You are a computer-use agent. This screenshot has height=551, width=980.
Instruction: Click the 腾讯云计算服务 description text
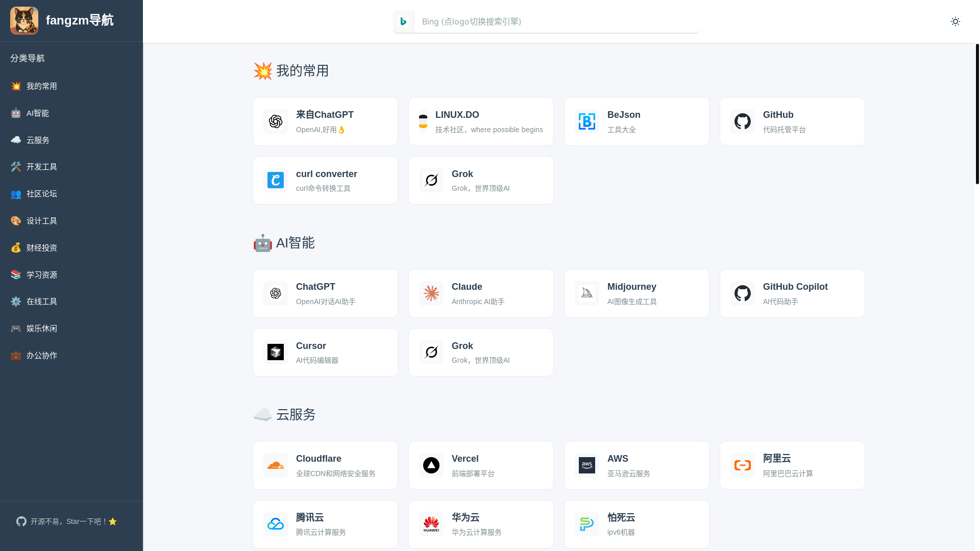321,532
